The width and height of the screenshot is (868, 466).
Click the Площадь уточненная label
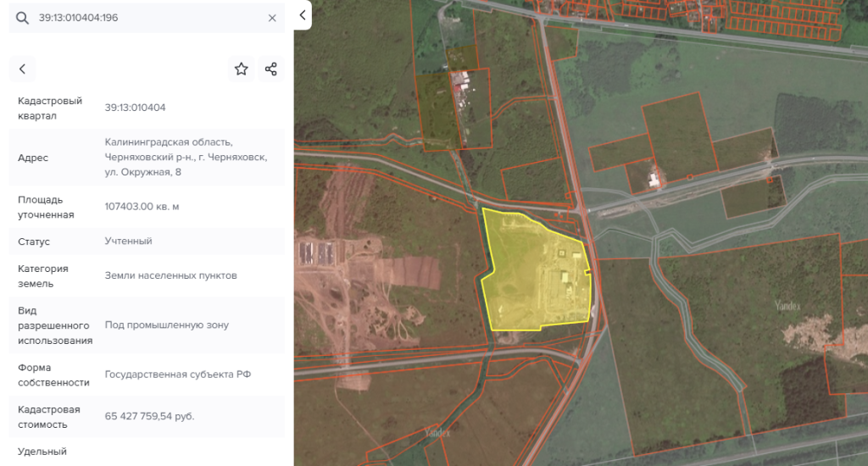click(46, 207)
